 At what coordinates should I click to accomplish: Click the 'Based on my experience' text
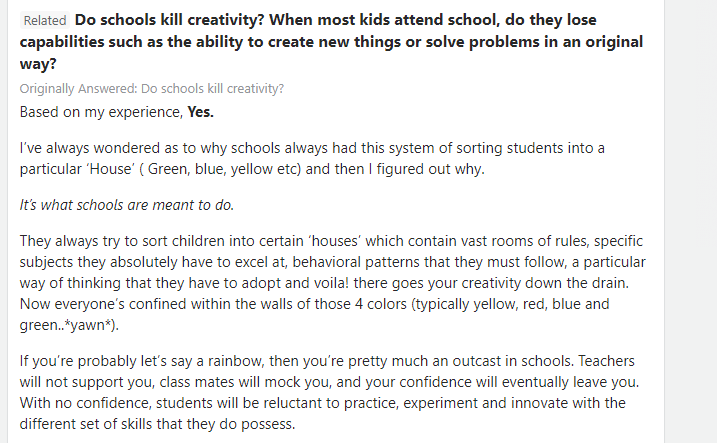[102, 112]
